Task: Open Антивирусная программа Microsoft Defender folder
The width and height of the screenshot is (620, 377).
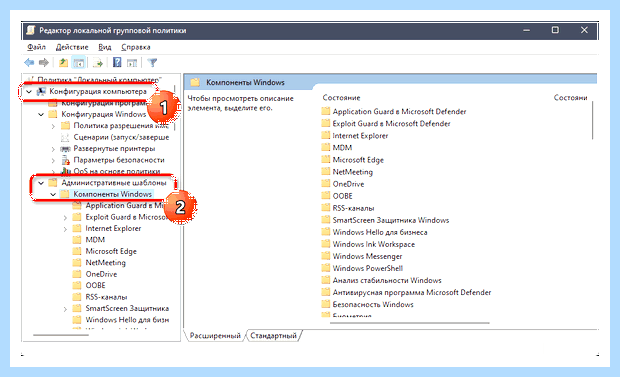Action: (x=412, y=292)
